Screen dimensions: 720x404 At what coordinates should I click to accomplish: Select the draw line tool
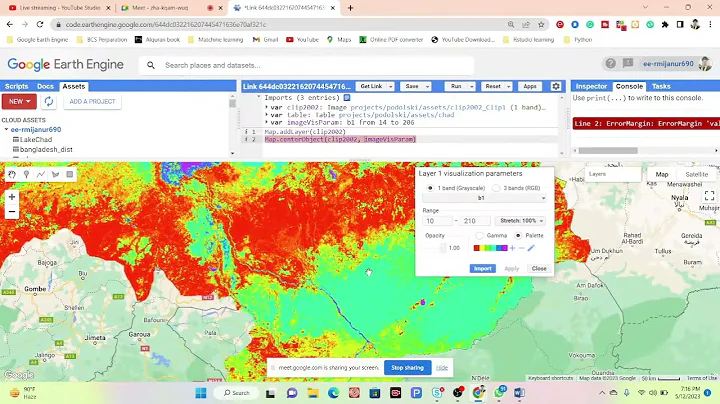[41, 174]
